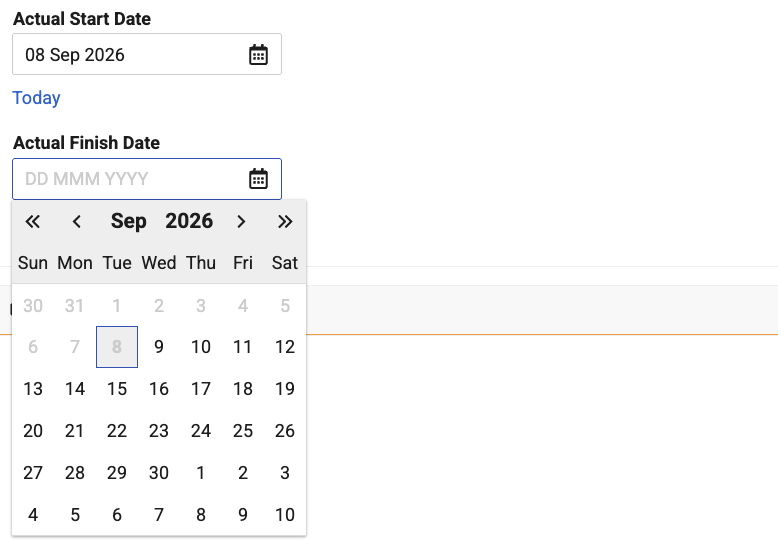The image size is (778, 552).
Task: Go to previous month with left chevron
Action: 76,221
